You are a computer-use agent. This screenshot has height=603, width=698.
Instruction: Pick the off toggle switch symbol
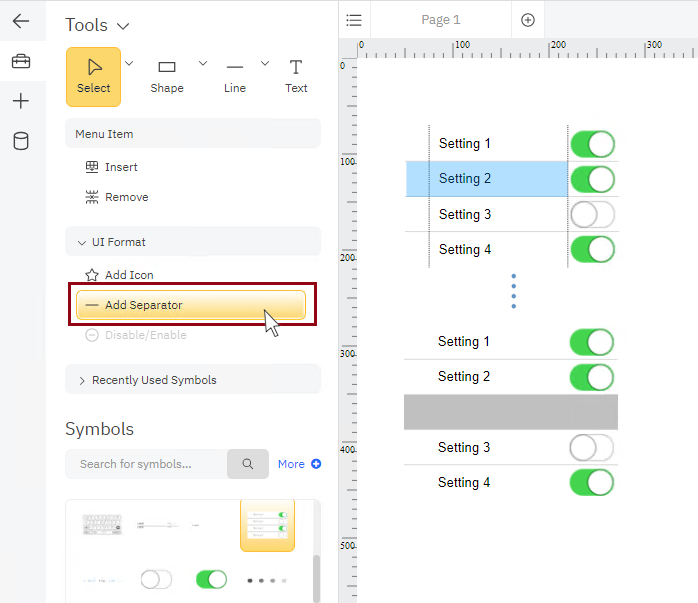click(x=156, y=579)
